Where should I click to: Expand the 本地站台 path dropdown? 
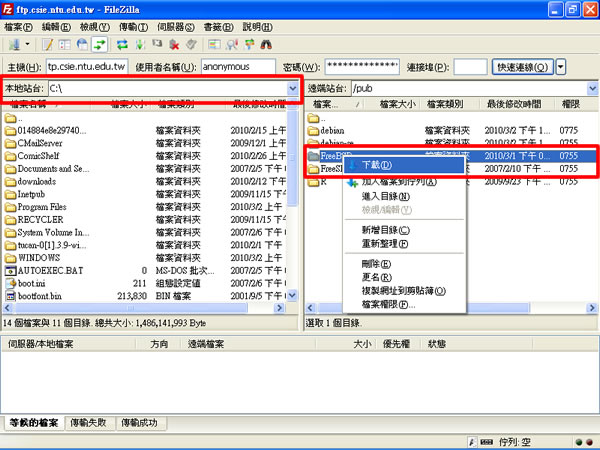293,89
